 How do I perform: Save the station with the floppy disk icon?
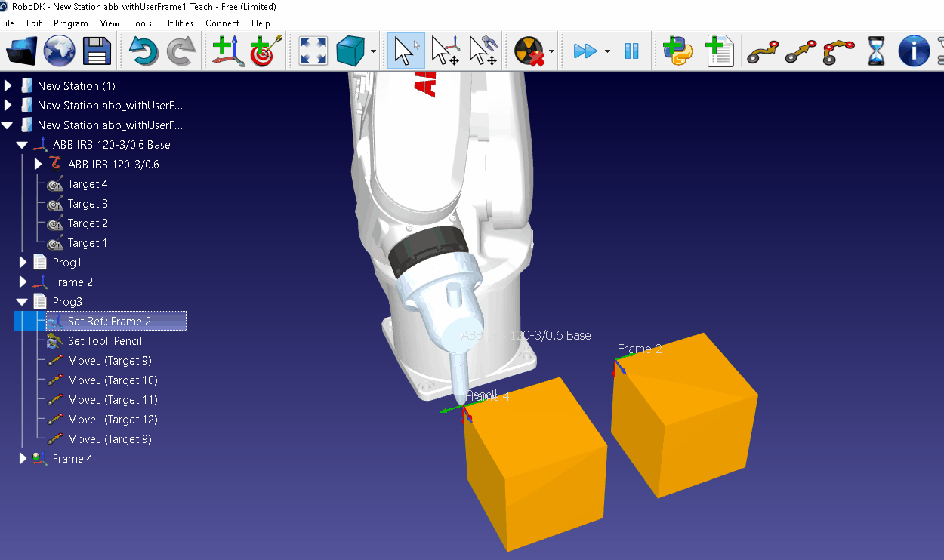97,51
